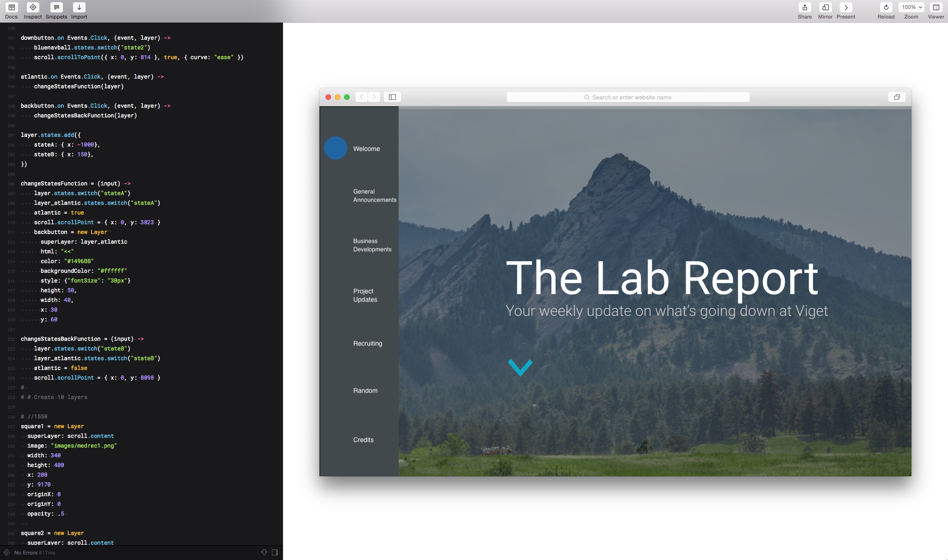This screenshot has height=560, width=948.
Task: Click the backgroundColor "#ffffff" value
Action: pyautogui.click(x=112, y=271)
